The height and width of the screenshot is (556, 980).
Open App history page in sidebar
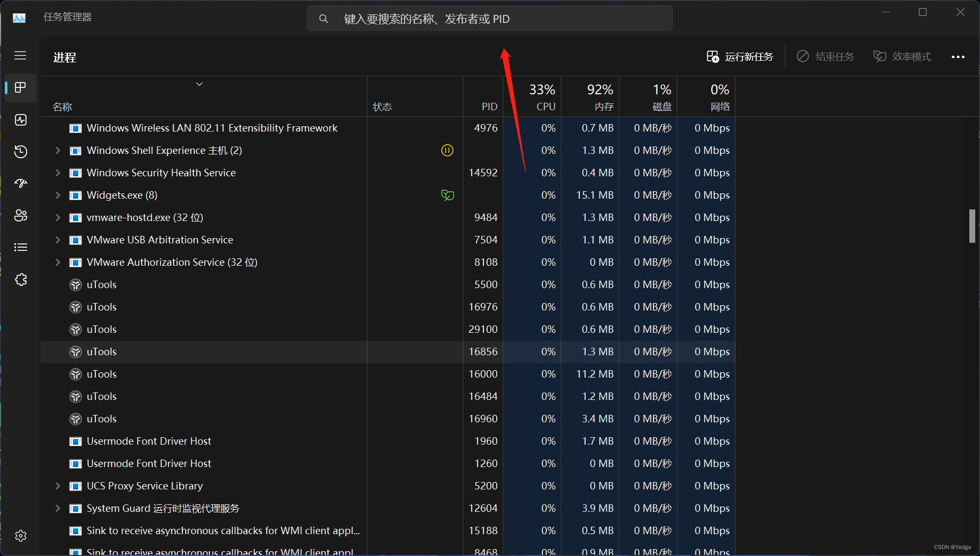20,152
